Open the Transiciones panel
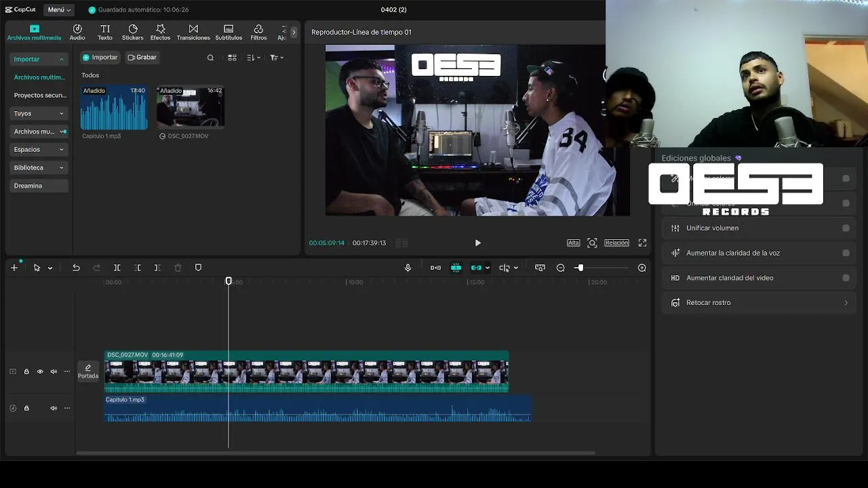The image size is (868, 488). coord(193,32)
